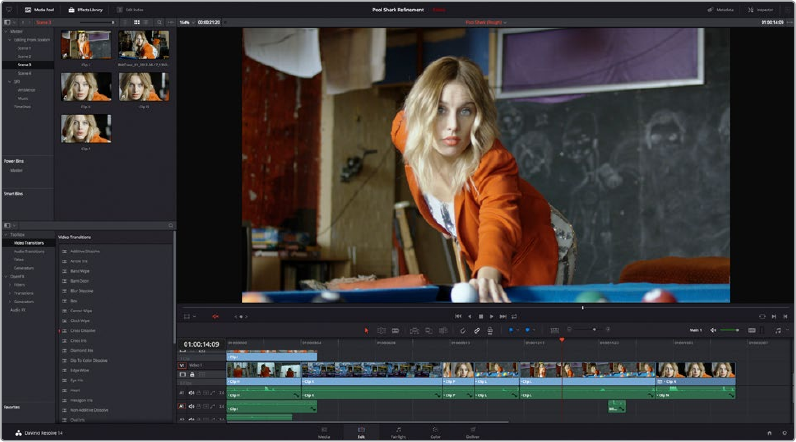Image resolution: width=796 pixels, height=442 pixels.
Task: Switch to the Deliver page
Action: tap(473, 432)
